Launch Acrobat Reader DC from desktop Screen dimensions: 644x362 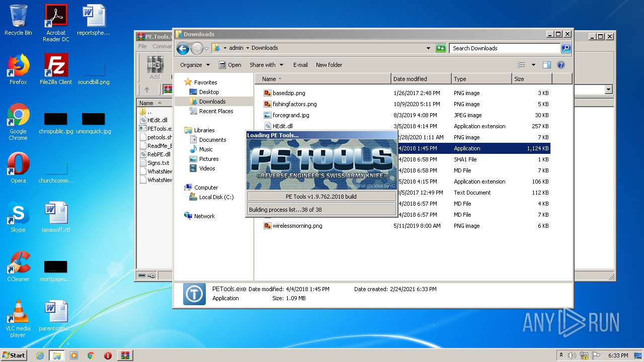click(x=56, y=23)
